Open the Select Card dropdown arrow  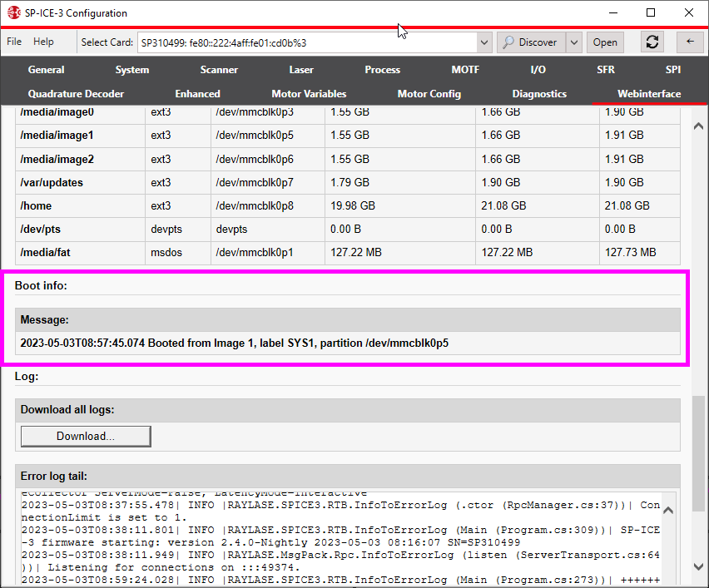coord(483,42)
